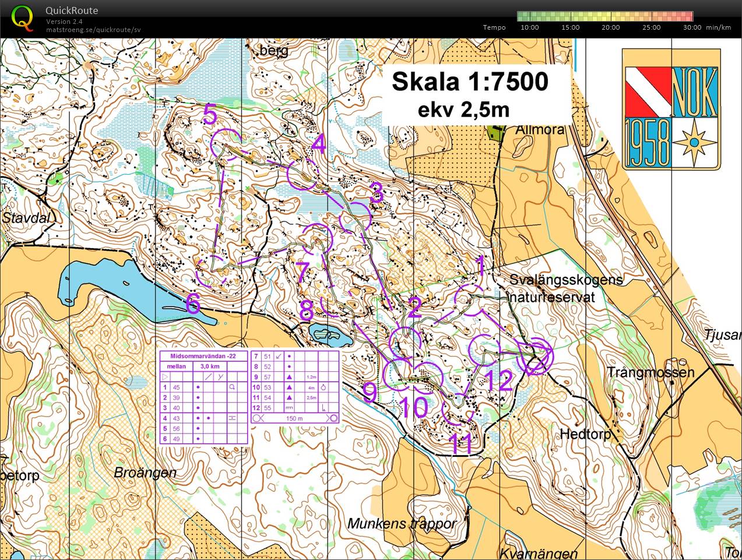
Task: Click the control circle numbered 1 on map
Action: (469, 300)
